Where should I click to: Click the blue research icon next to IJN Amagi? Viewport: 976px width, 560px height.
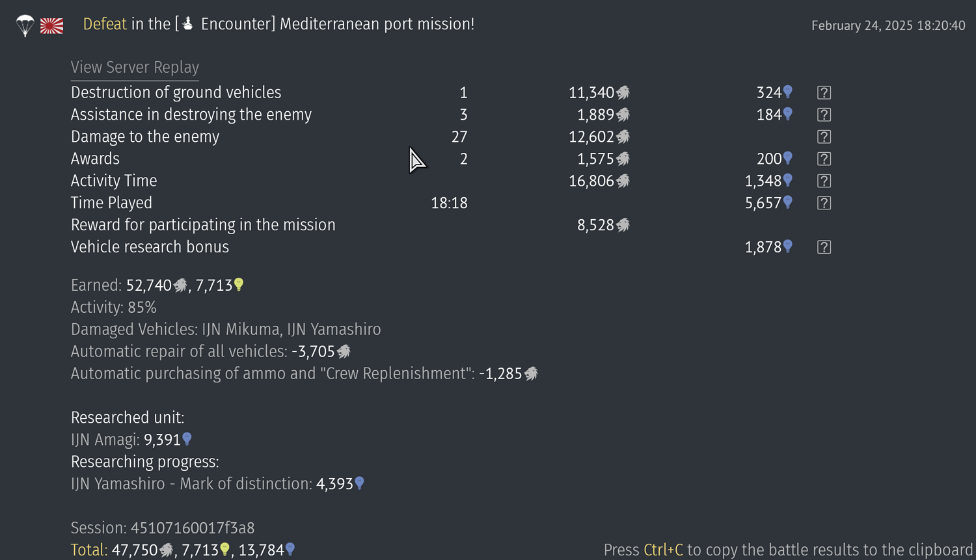[187, 440]
